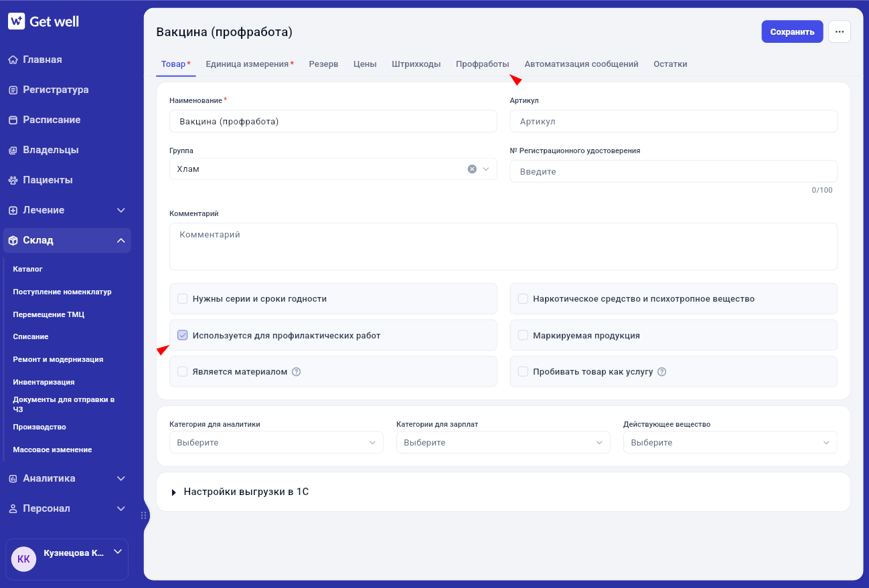Screen dimensions: 869x588
Task: Focus the Наименование input field
Action: [333, 121]
